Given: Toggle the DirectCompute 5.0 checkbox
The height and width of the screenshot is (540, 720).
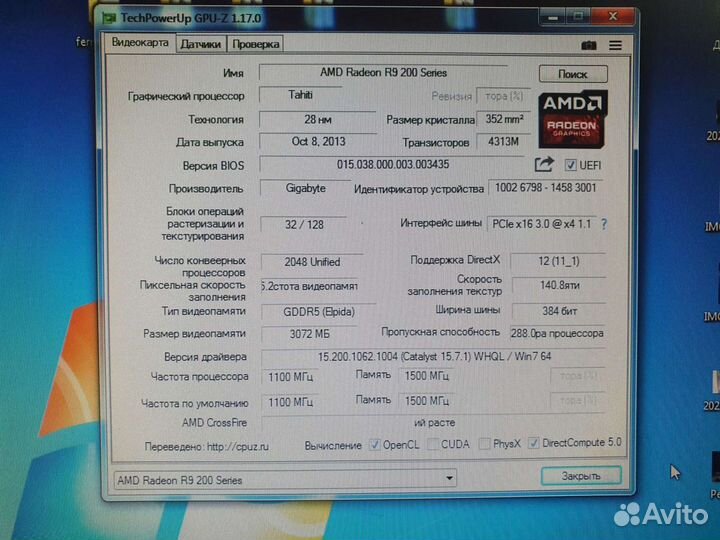Looking at the screenshot, I should tap(534, 443).
